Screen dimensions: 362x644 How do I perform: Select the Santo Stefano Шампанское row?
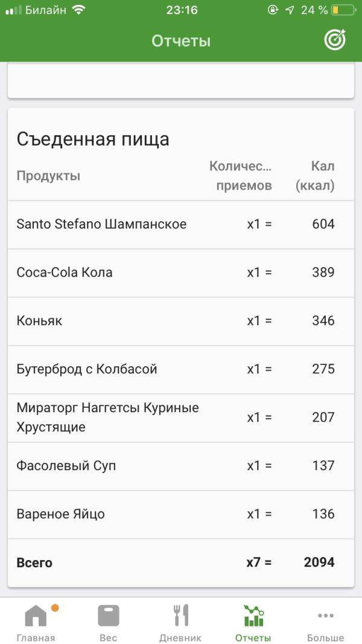tap(181, 224)
